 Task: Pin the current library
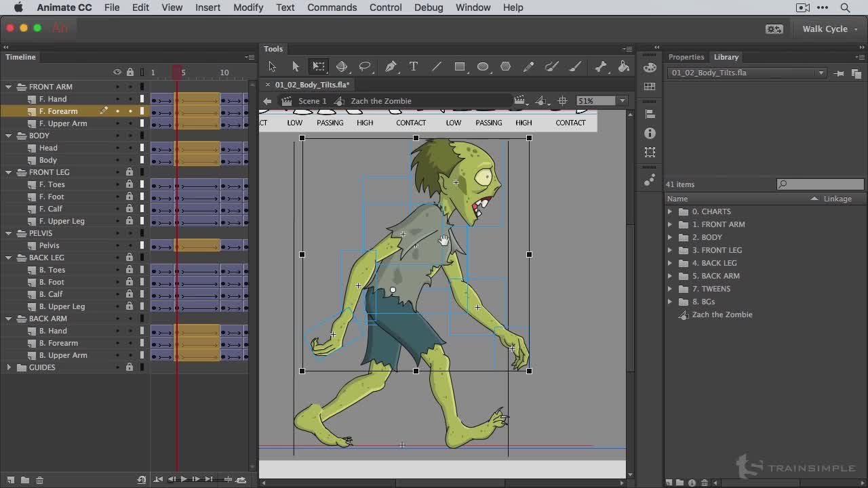point(840,73)
